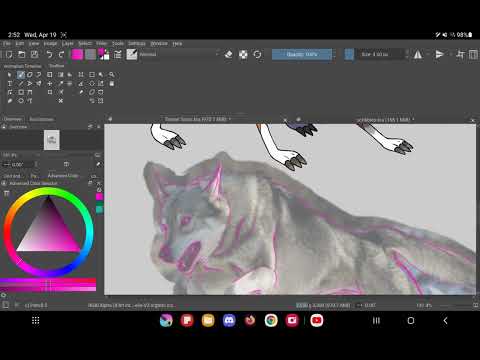This screenshot has width=480, height=360.
Task: Open the Android apps grid
Action: [36, 321]
